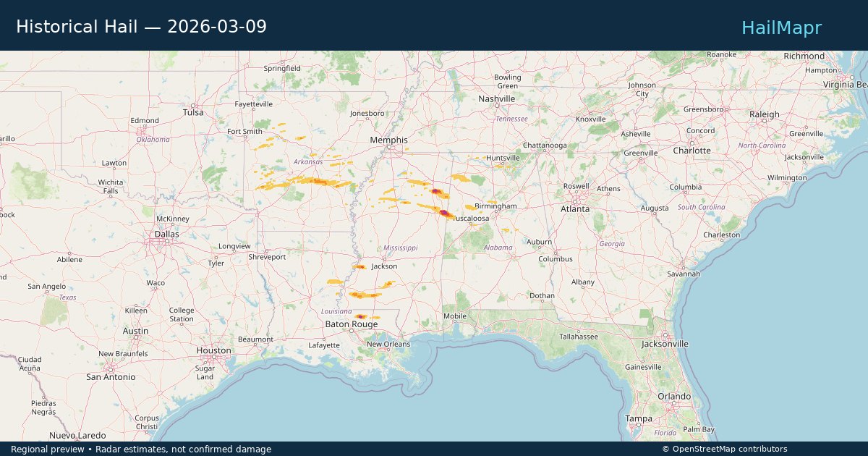This screenshot has width=868, height=456.
Task: Click the Shreveport city label
Action: pos(267,257)
